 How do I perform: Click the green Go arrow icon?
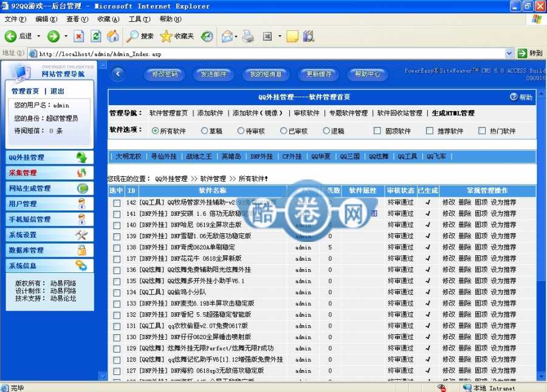point(522,53)
